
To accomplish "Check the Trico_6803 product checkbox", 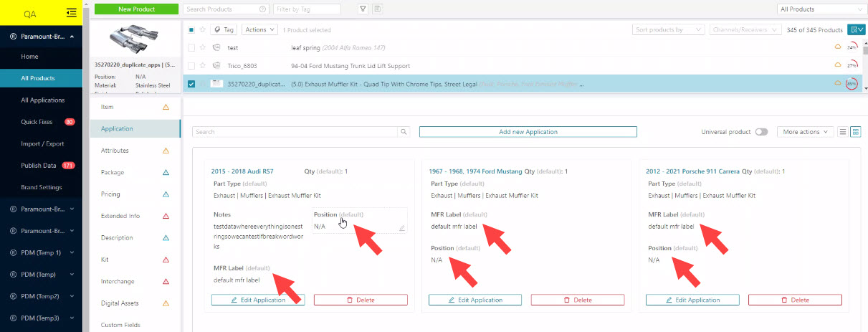I will point(191,65).
